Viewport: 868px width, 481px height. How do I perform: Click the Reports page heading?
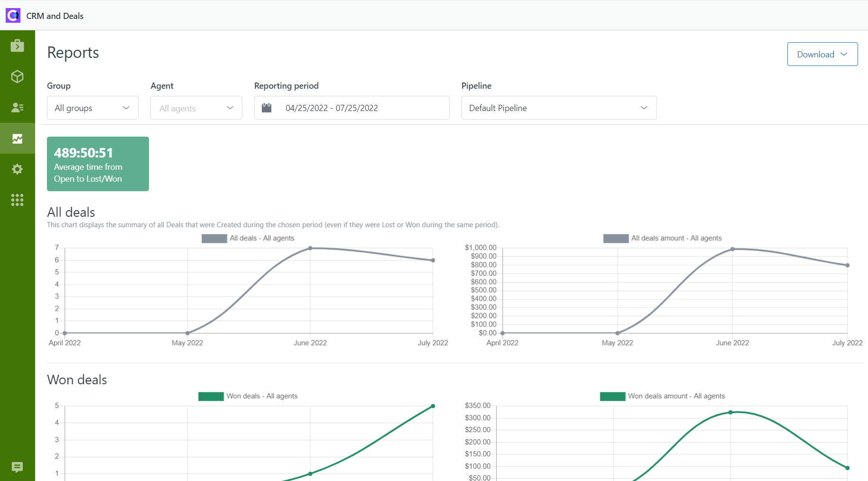pyautogui.click(x=73, y=53)
